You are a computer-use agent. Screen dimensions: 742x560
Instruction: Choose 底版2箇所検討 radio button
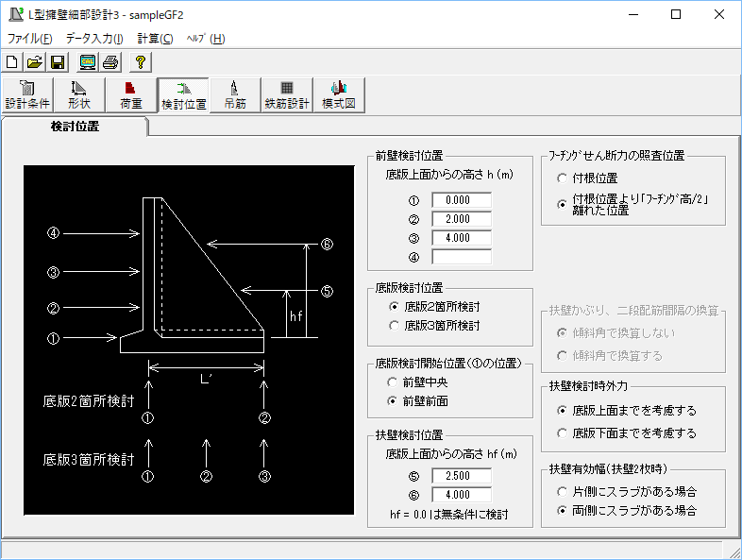[394, 307]
